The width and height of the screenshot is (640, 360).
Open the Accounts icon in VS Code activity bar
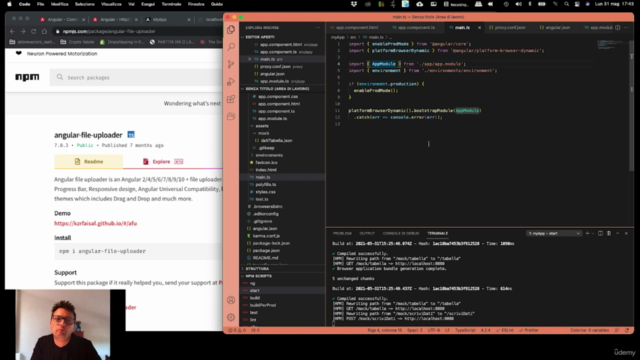231,300
